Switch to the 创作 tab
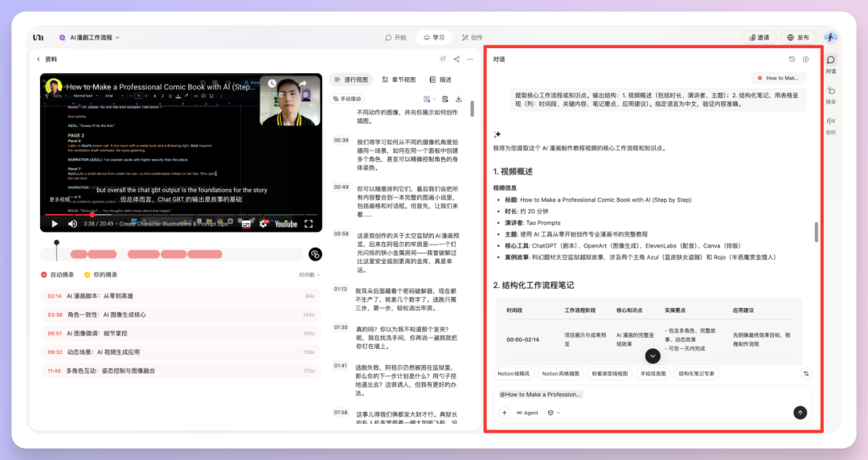The height and width of the screenshot is (460, 868). coord(472,38)
